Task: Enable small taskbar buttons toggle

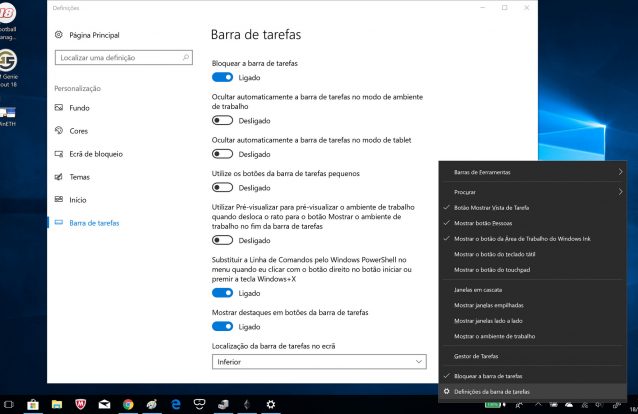Action: click(x=223, y=187)
